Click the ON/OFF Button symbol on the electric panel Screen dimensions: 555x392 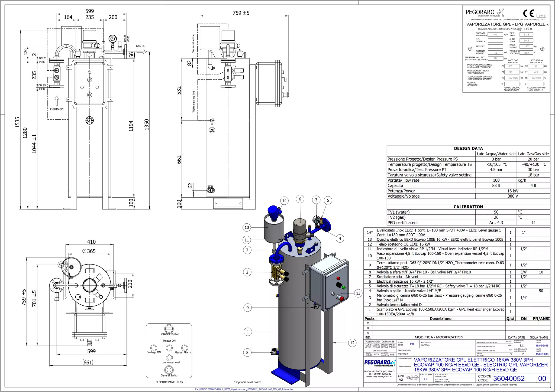(x=169, y=329)
